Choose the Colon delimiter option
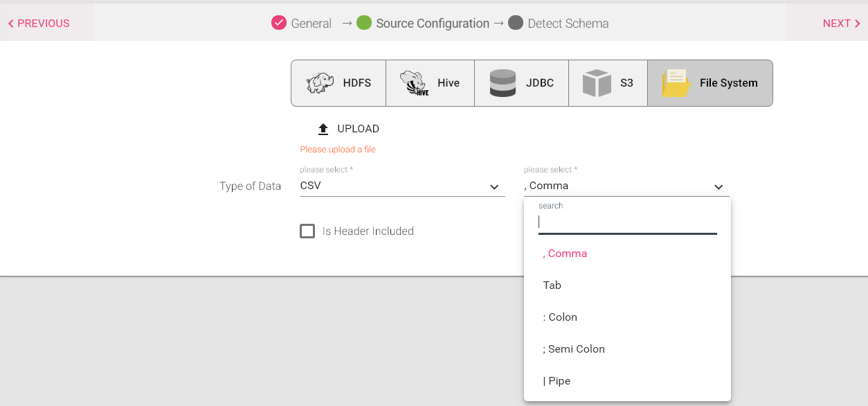 click(560, 317)
